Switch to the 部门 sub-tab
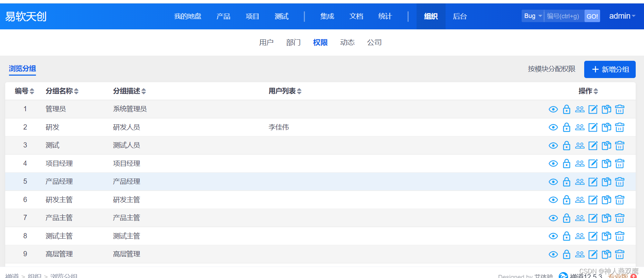Image resolution: width=644 pixels, height=278 pixels. tap(293, 42)
